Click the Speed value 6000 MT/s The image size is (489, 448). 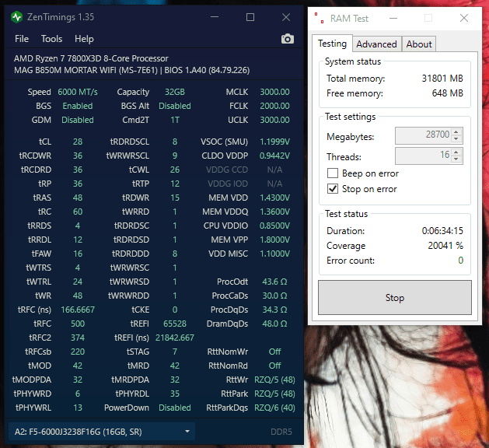(x=78, y=92)
